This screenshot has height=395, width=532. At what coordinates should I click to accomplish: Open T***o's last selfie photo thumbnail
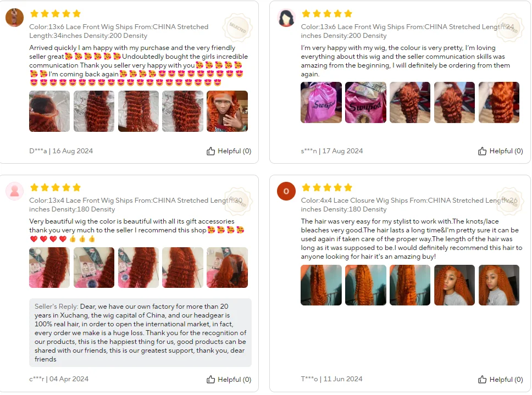[499, 285]
